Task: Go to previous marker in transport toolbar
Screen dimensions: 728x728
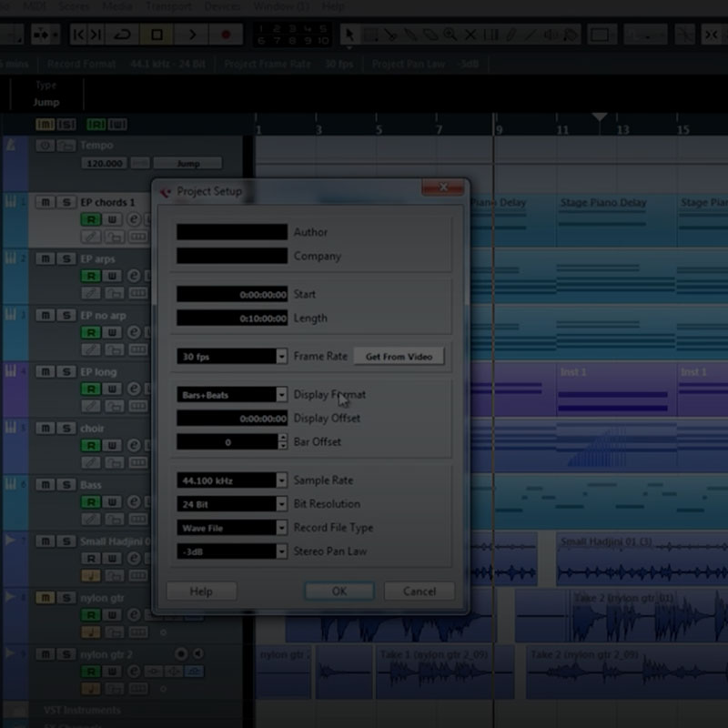Action: click(x=78, y=35)
